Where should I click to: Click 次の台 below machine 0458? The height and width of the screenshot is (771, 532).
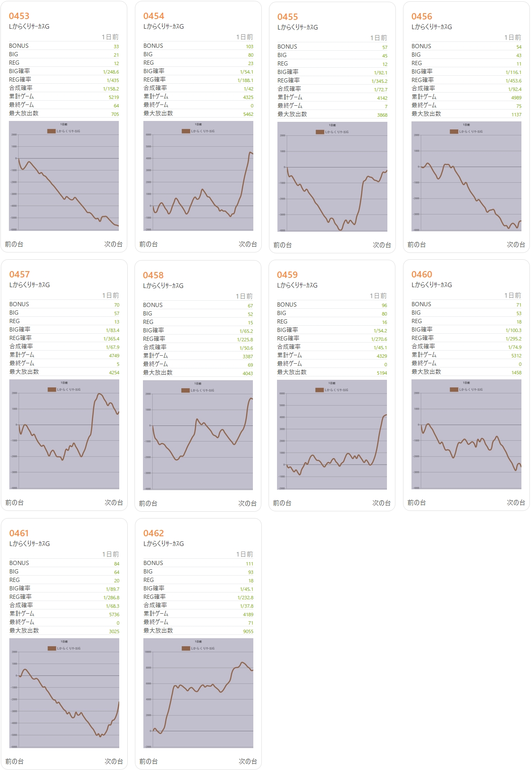tap(247, 503)
